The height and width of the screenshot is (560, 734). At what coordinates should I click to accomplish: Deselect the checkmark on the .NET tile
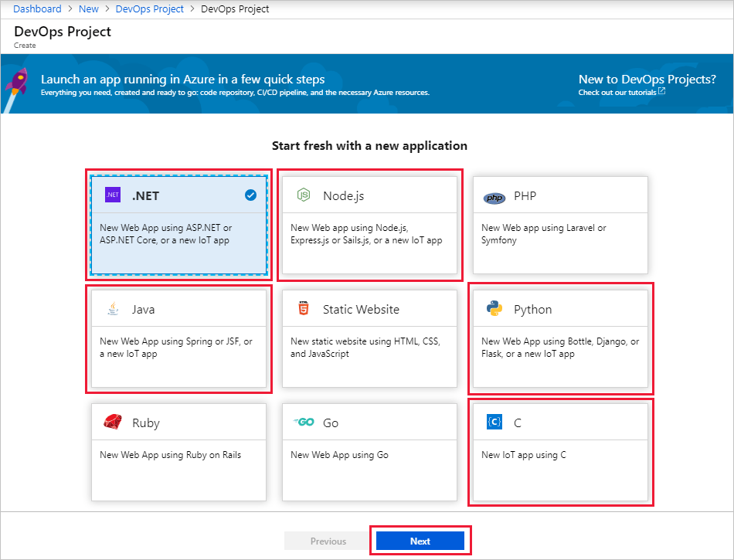tap(250, 195)
